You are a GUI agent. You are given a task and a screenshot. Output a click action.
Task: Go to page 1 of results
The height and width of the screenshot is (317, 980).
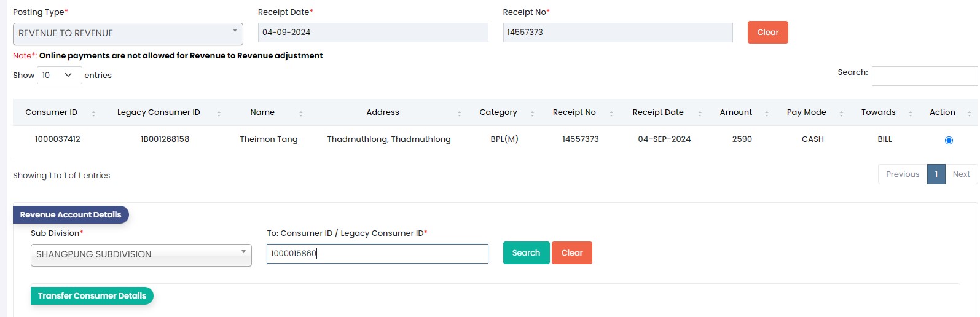936,174
